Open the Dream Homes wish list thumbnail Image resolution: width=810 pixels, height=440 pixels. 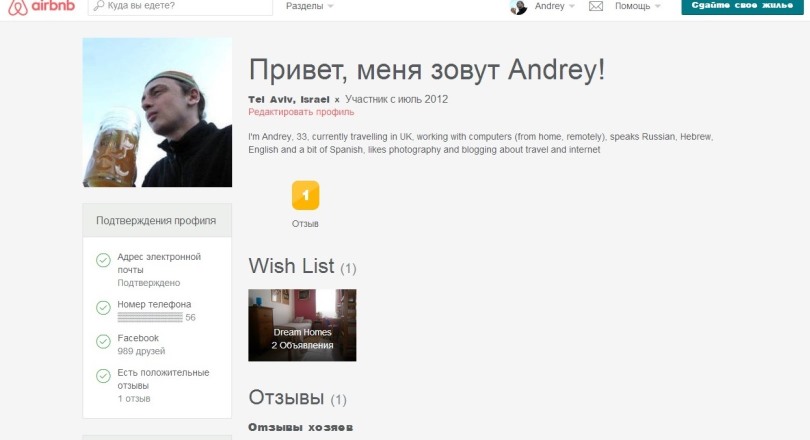coord(302,325)
